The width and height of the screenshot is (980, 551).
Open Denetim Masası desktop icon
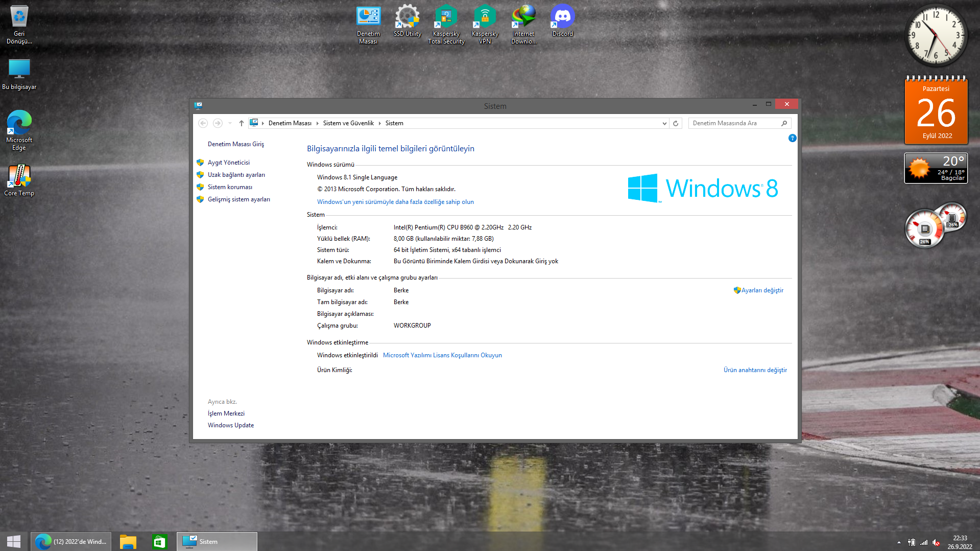point(368,25)
